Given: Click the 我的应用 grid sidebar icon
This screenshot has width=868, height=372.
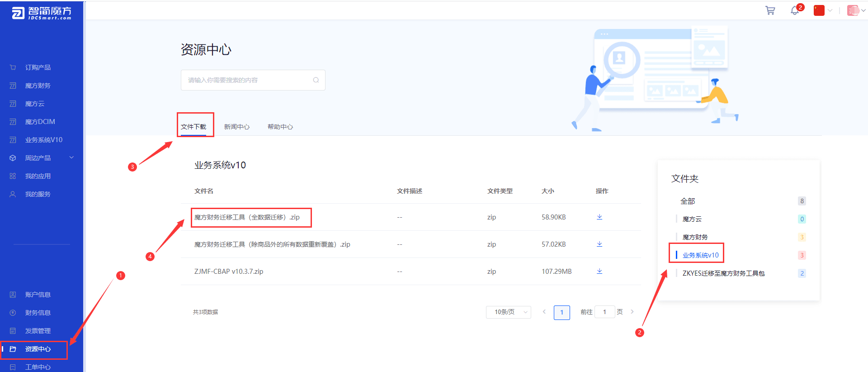Looking at the screenshot, I should (x=13, y=176).
